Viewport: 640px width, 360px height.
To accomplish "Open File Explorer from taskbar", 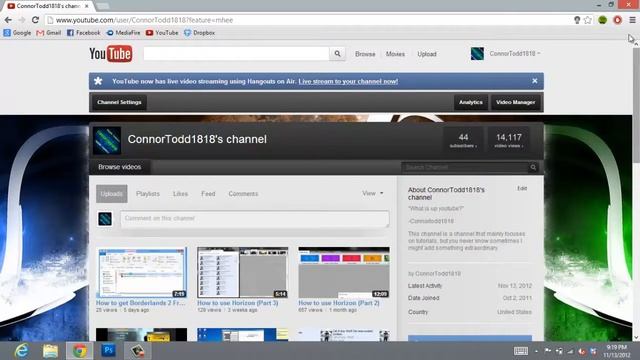I will point(50,351).
